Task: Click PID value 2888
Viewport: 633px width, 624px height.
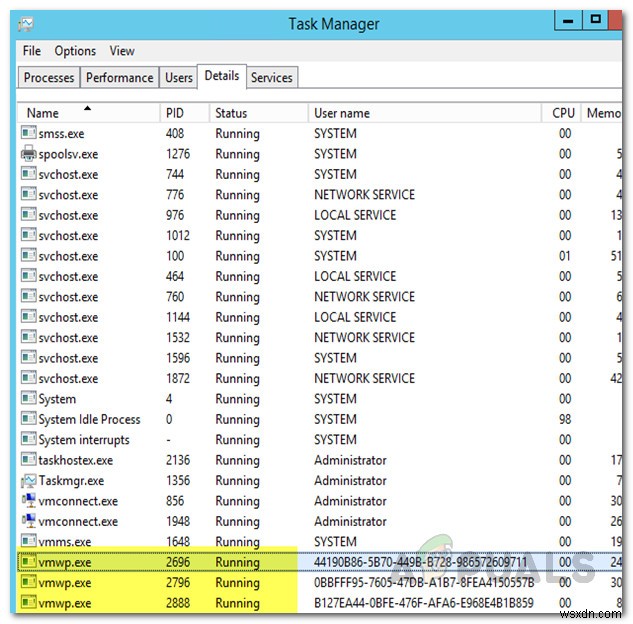Action: 178,603
